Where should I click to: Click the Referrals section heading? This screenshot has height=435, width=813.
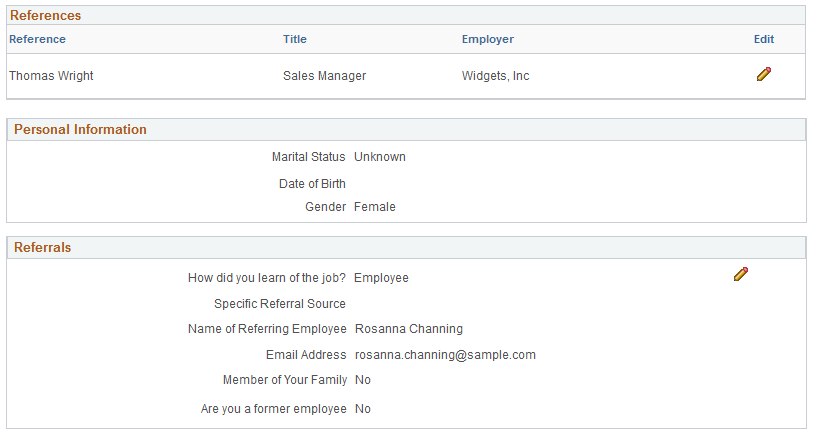click(x=43, y=247)
